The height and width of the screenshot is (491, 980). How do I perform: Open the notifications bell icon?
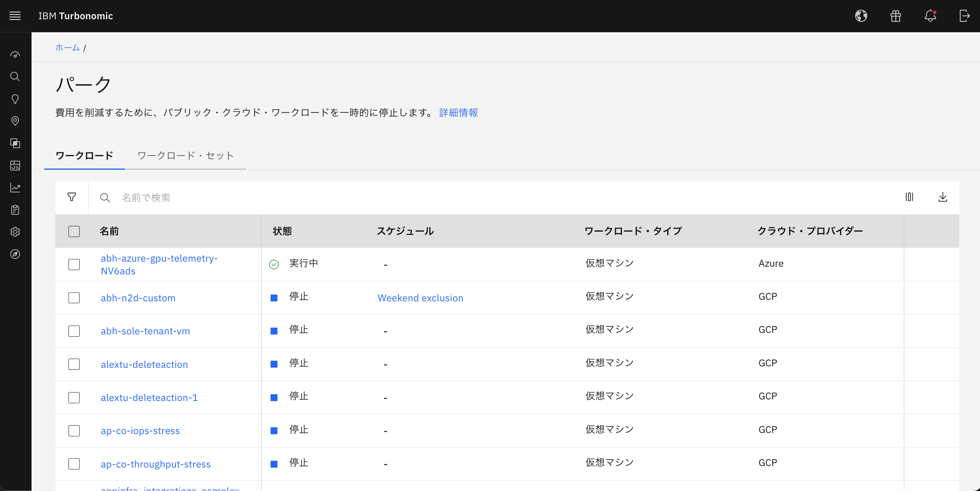[930, 16]
